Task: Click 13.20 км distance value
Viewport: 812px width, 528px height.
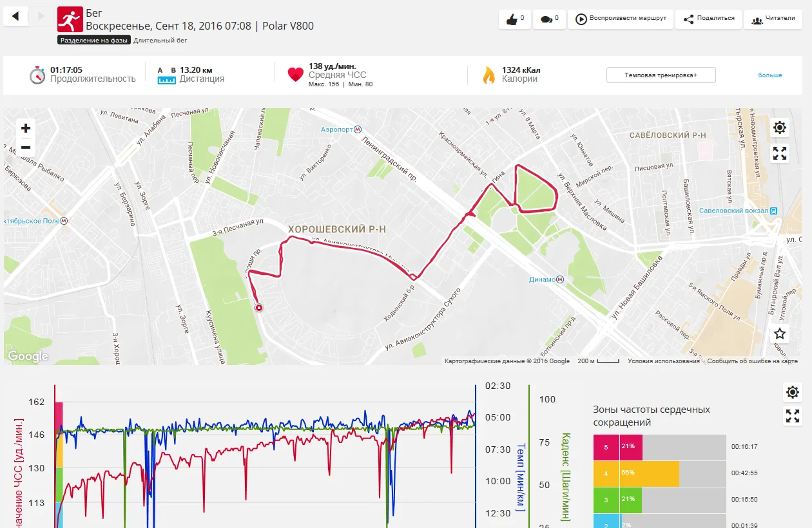Action: 197,70
